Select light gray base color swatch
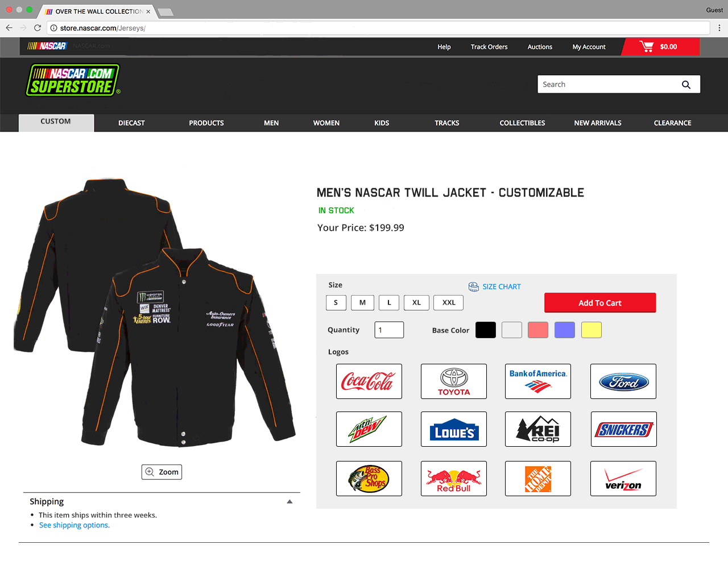The width and height of the screenshot is (728, 582). (x=512, y=330)
